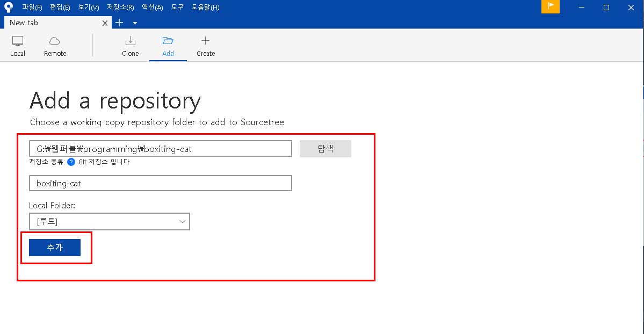Click the 'Git 저장소 입니다' text
Viewport: 644px width, 334px height.
click(104, 162)
